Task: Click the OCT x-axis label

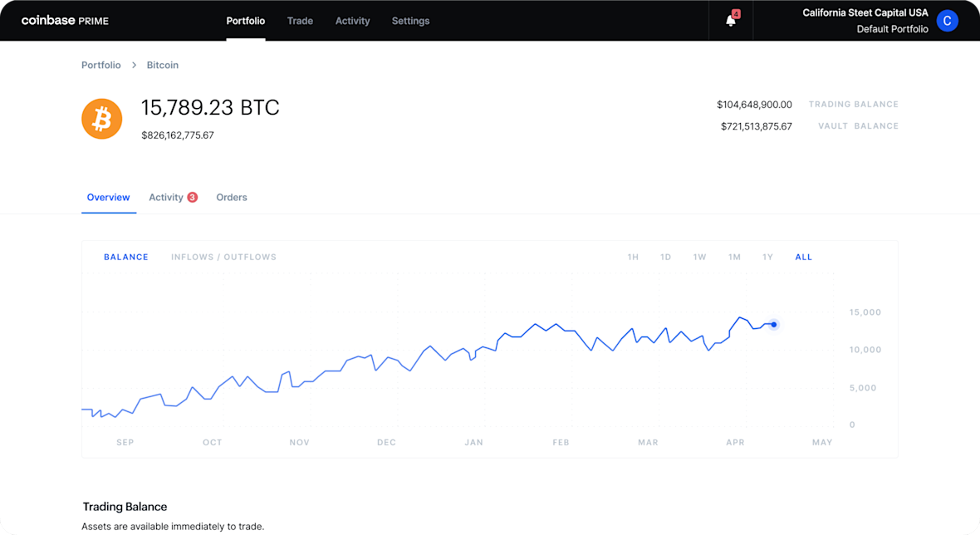Action: pyautogui.click(x=213, y=443)
